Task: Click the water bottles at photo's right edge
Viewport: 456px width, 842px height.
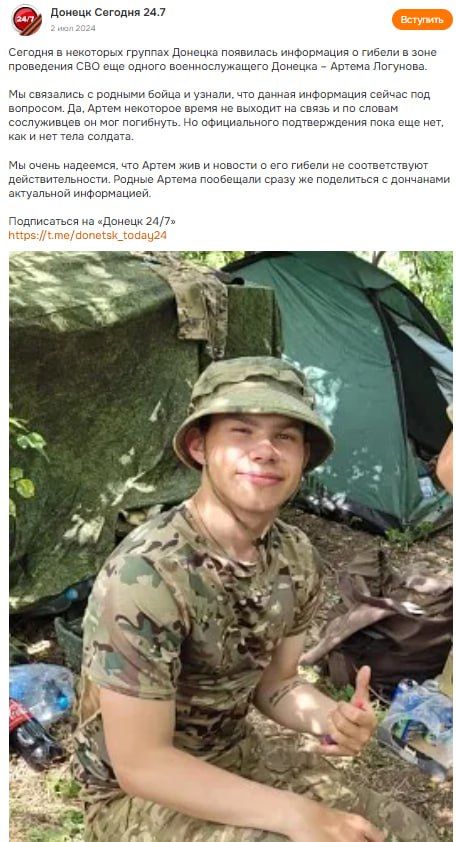Action: 419,724
